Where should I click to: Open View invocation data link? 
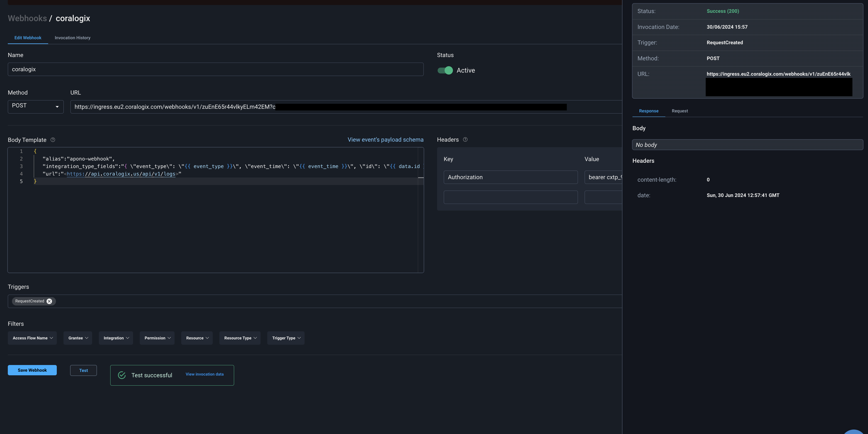click(x=204, y=374)
